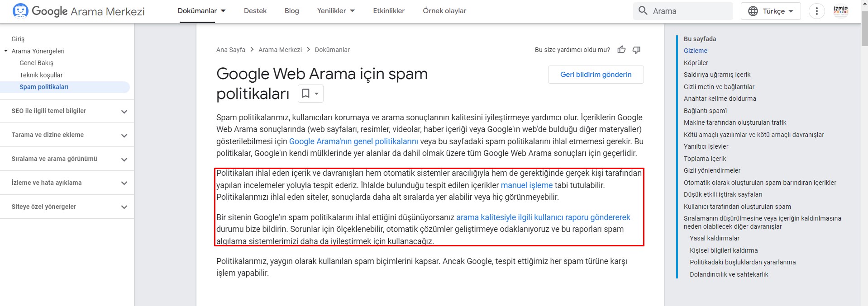Go to Ana Sayfa breadcrumb

pyautogui.click(x=231, y=50)
